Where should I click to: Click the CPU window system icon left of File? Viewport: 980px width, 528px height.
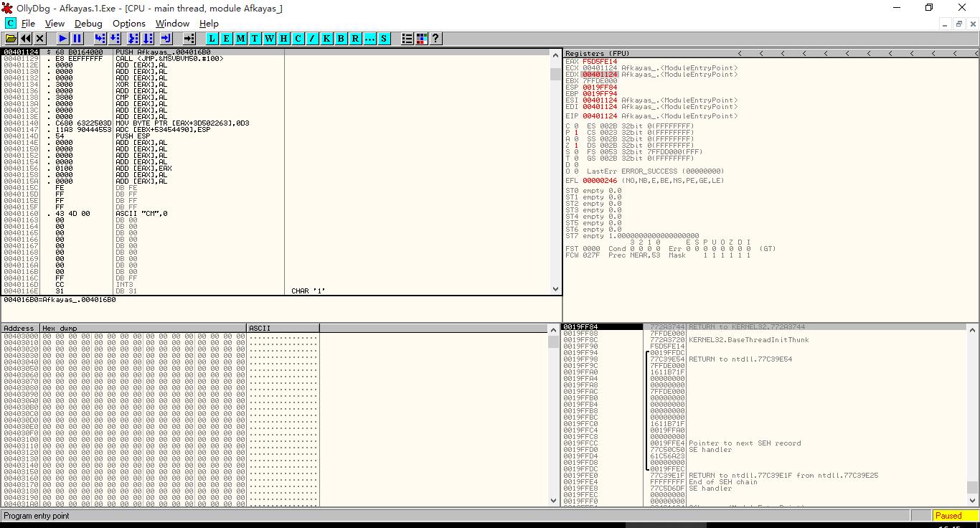click(10, 24)
